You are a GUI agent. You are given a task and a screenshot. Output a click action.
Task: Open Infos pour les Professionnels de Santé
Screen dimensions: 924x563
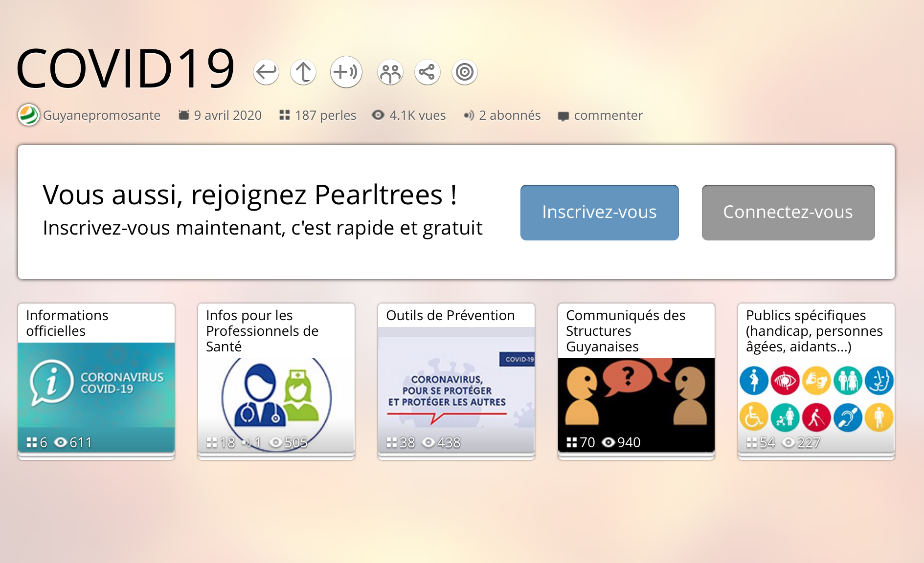[276, 381]
